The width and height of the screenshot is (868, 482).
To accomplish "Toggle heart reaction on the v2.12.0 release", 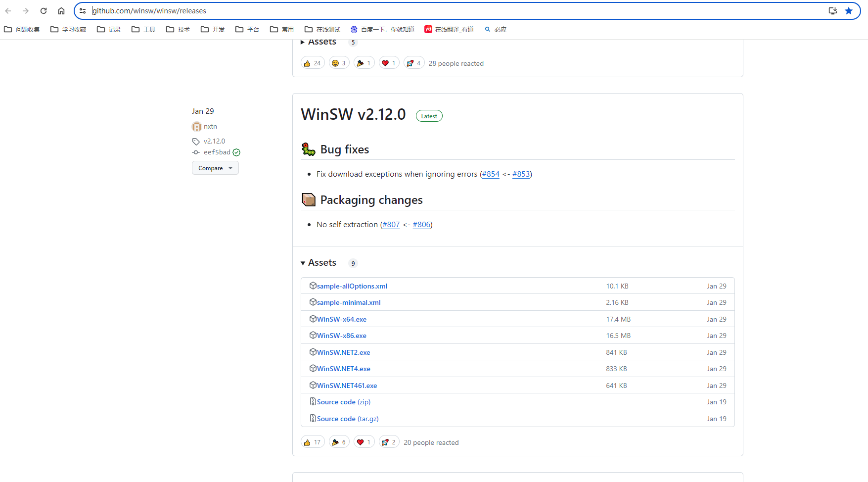I will pos(364,442).
